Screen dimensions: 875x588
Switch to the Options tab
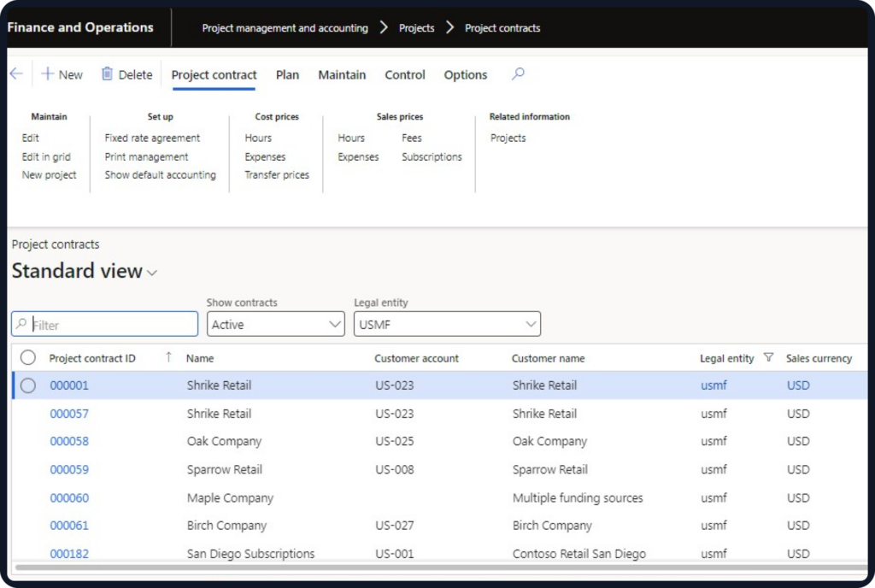click(466, 74)
